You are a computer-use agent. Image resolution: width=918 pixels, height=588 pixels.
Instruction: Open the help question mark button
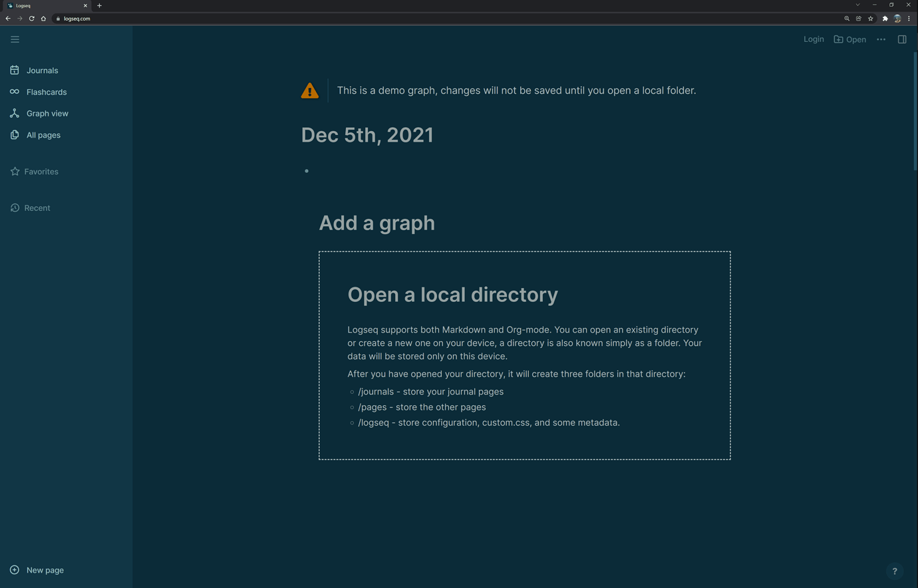click(x=895, y=571)
